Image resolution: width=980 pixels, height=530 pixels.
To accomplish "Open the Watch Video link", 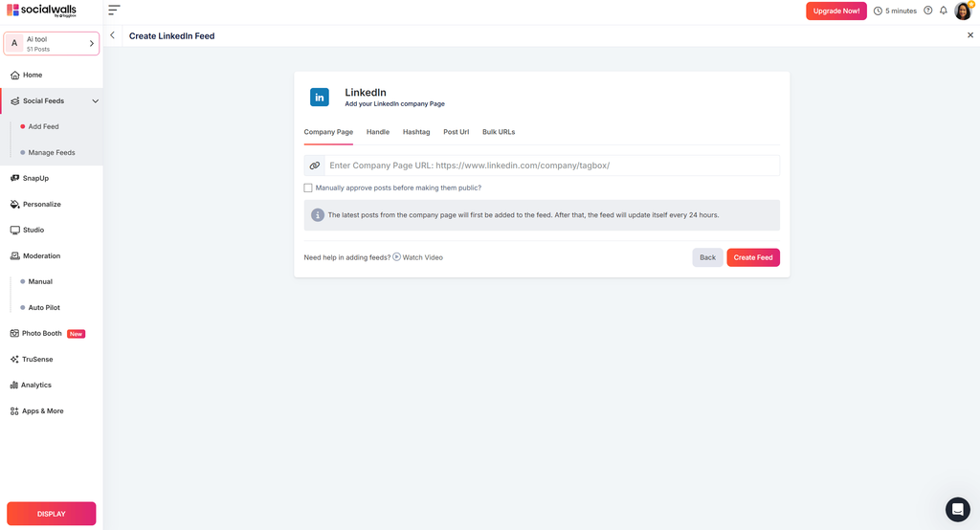I will (x=422, y=257).
